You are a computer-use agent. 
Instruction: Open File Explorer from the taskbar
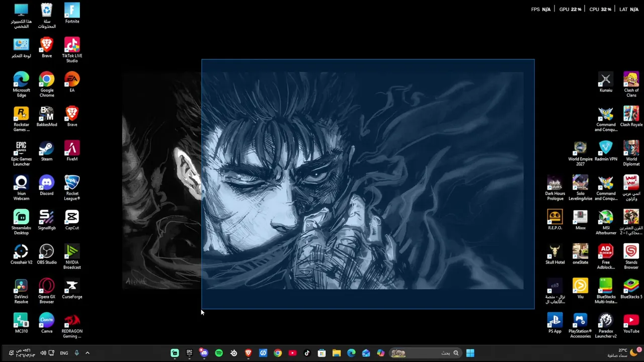coord(337,353)
